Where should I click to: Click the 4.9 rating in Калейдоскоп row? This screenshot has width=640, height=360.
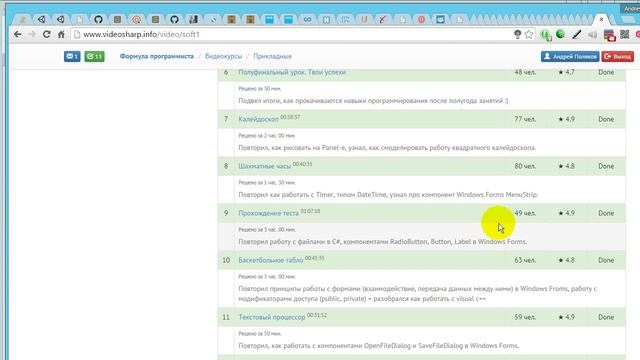tap(567, 119)
